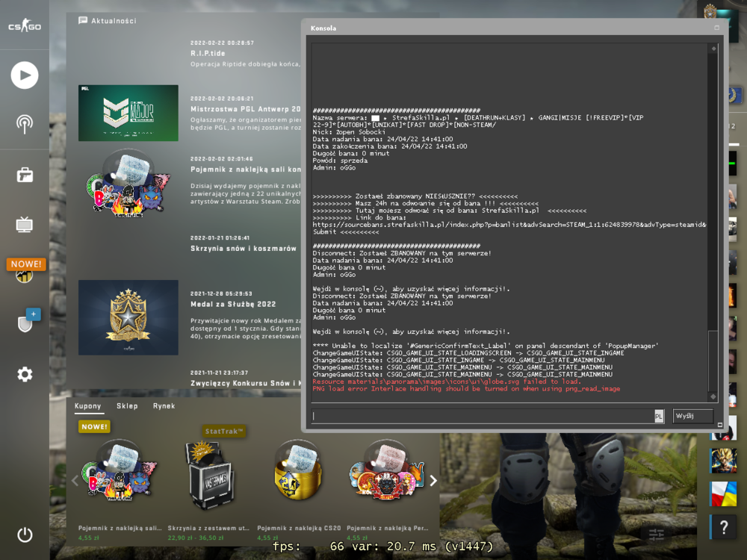Click the sourcebans.strefaskilla.pl link in console
747x560 pixels.
coord(509,225)
